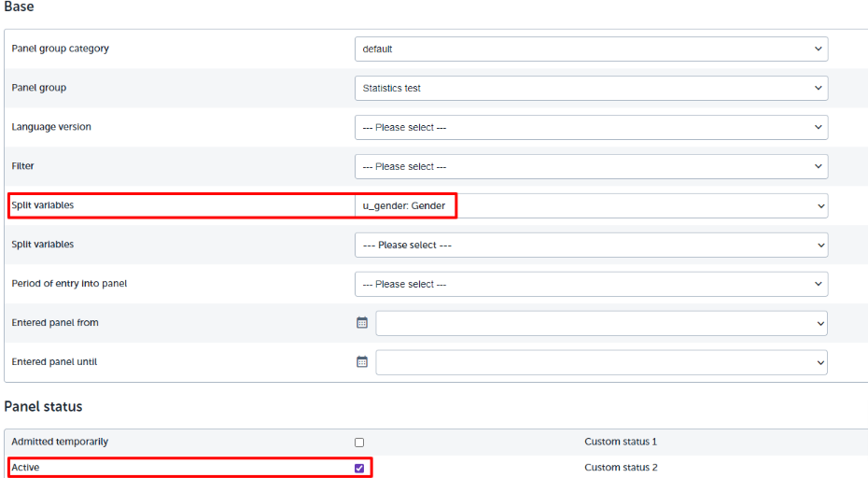Uncheck the Active status checkbox
Screen dimensions: 868x478
(x=359, y=468)
